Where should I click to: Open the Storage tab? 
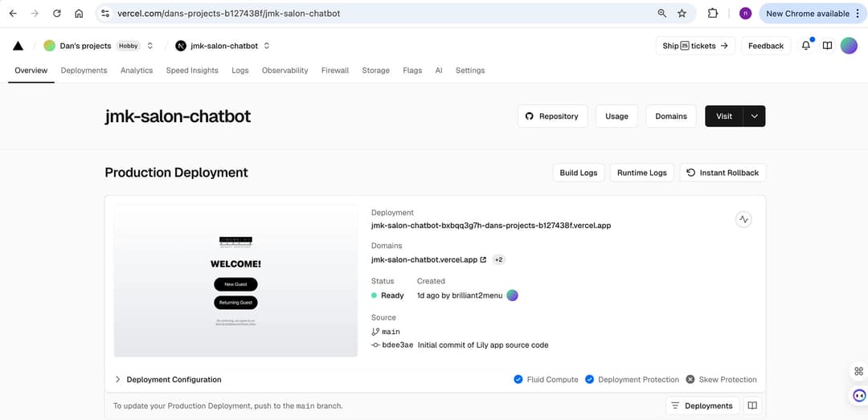pos(376,71)
